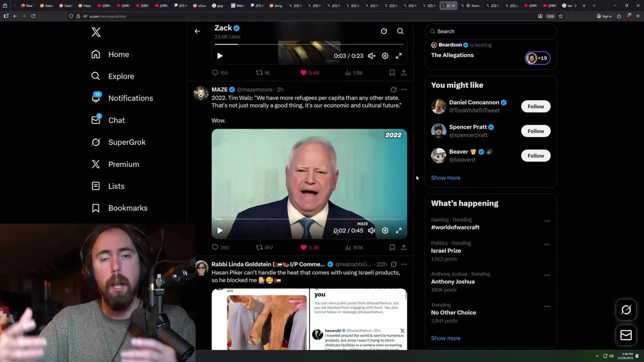This screenshot has width=644, height=362.
Task: Open more options for No Other Choice trend
Action: 547,306
